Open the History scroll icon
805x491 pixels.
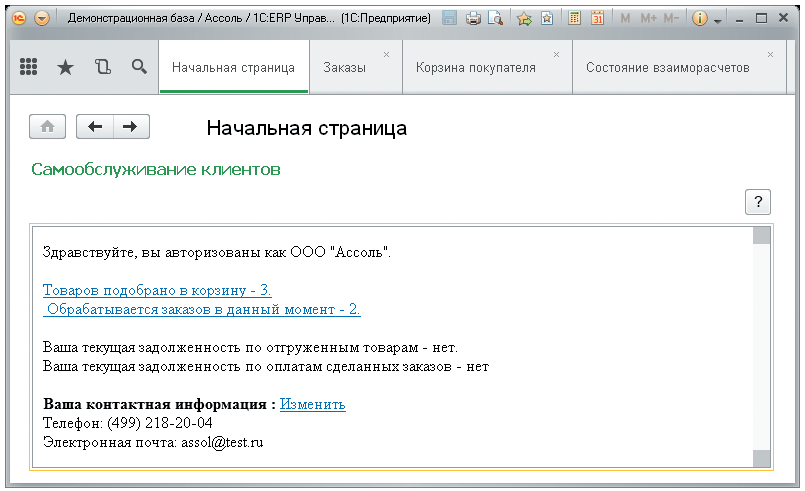click(102, 67)
